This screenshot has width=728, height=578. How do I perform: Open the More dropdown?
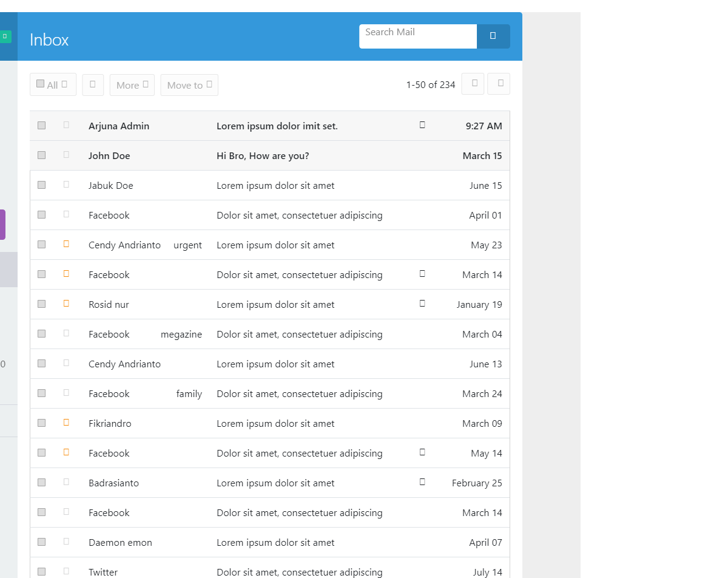coord(132,84)
